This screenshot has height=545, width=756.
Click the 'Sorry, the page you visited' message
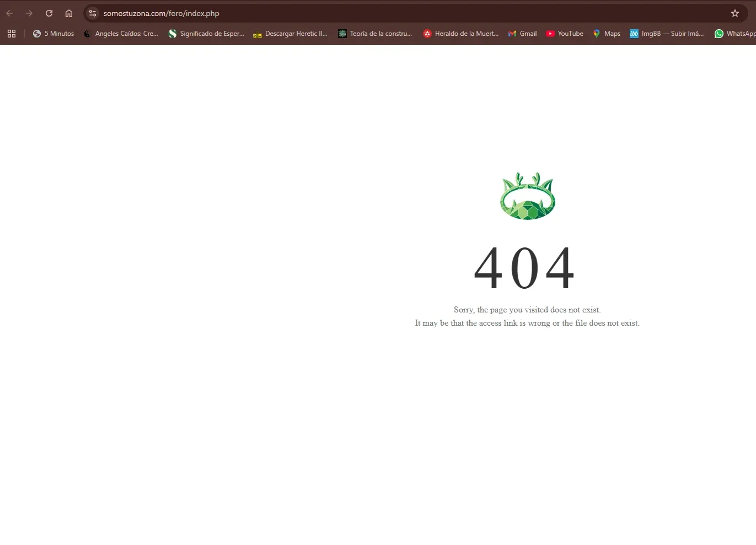pos(528,310)
